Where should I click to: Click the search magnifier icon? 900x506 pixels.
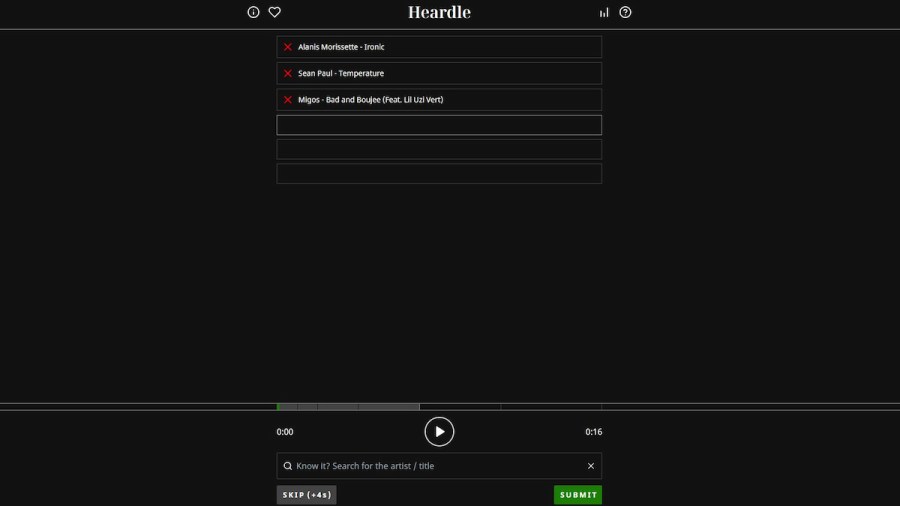click(288, 466)
